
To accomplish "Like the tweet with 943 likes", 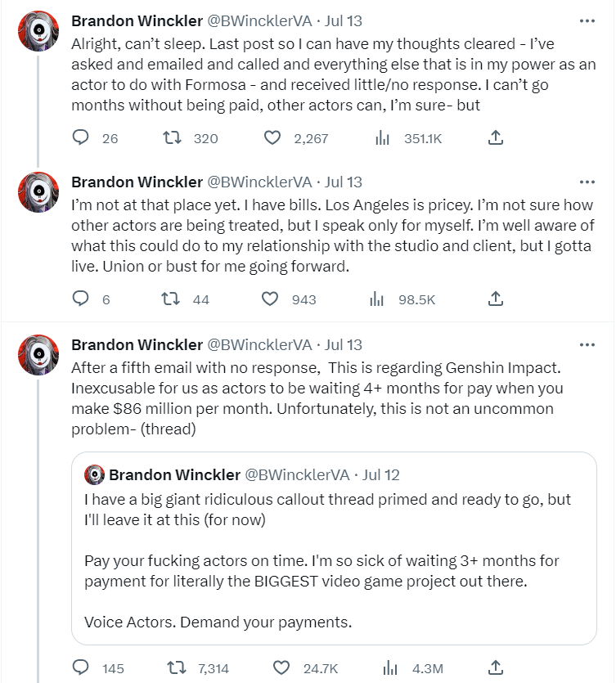I will click(270, 299).
